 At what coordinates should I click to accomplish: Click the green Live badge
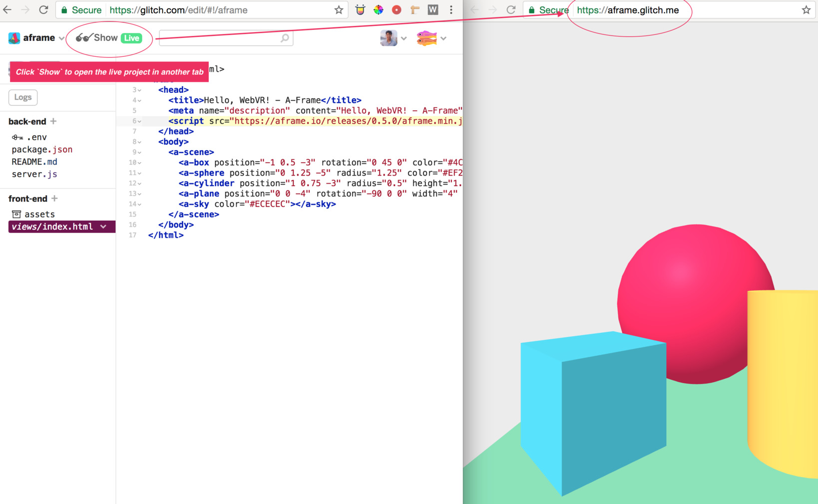[x=131, y=38]
